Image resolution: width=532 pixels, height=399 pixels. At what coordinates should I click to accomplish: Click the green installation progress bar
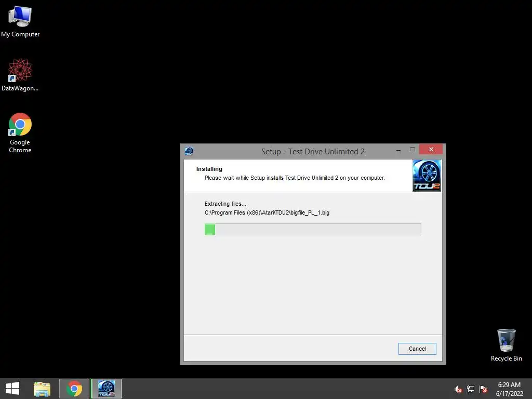click(x=313, y=229)
